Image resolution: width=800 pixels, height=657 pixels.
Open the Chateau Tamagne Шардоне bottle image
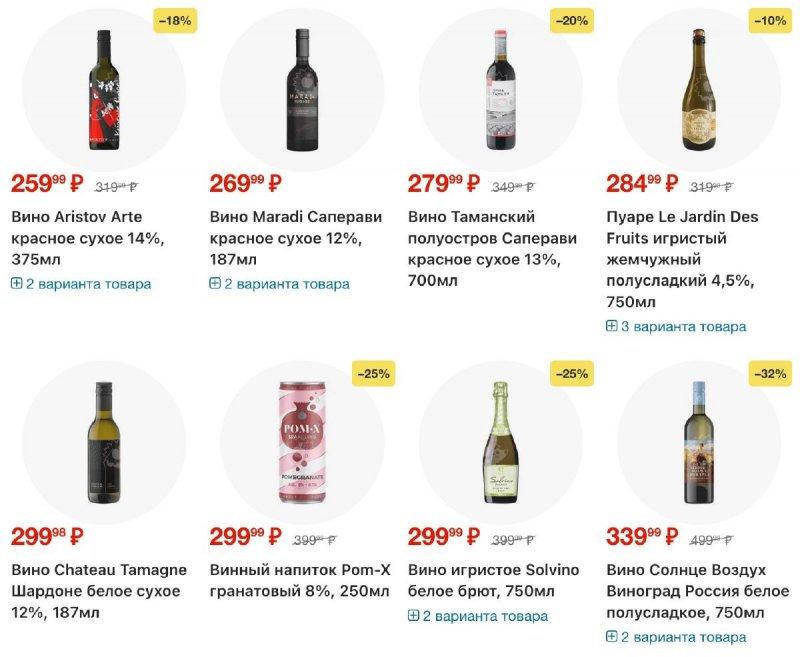pos(103,442)
